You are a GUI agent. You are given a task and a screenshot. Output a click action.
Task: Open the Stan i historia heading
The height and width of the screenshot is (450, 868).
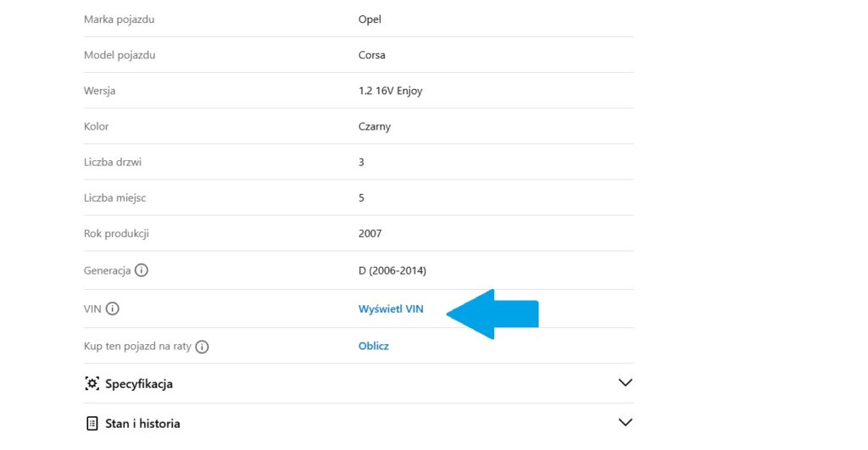(x=142, y=424)
